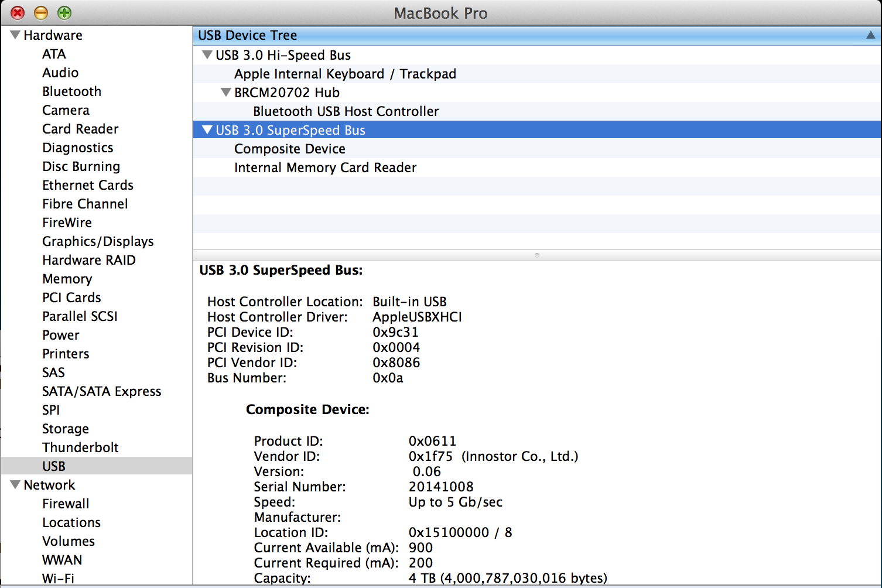Click the PCI Device ID value 0x9c31

coord(395,332)
